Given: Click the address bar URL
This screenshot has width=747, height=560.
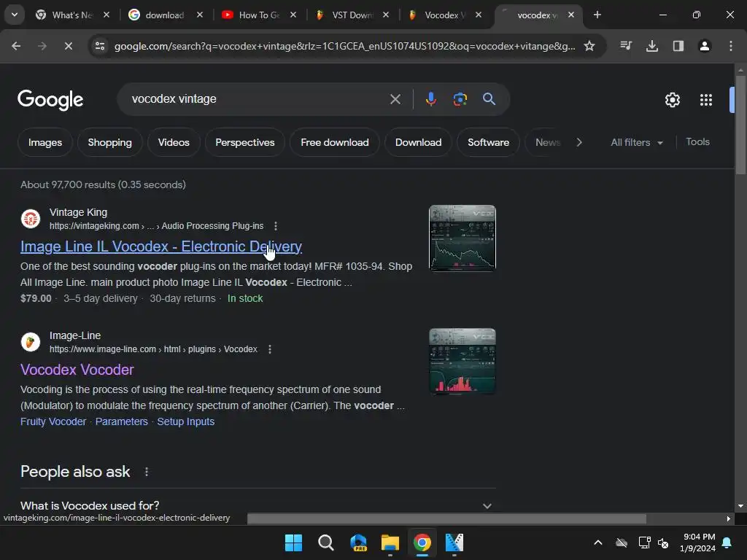Looking at the screenshot, I should coord(344,46).
